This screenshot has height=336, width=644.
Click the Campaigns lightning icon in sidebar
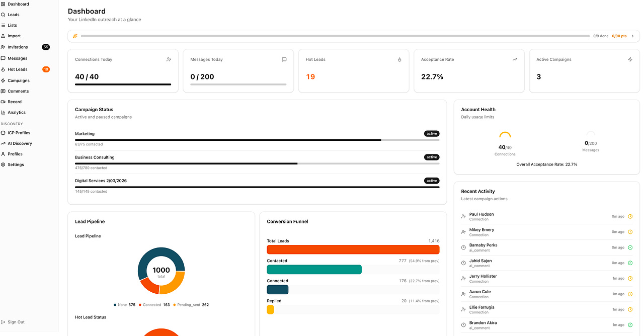(3, 80)
